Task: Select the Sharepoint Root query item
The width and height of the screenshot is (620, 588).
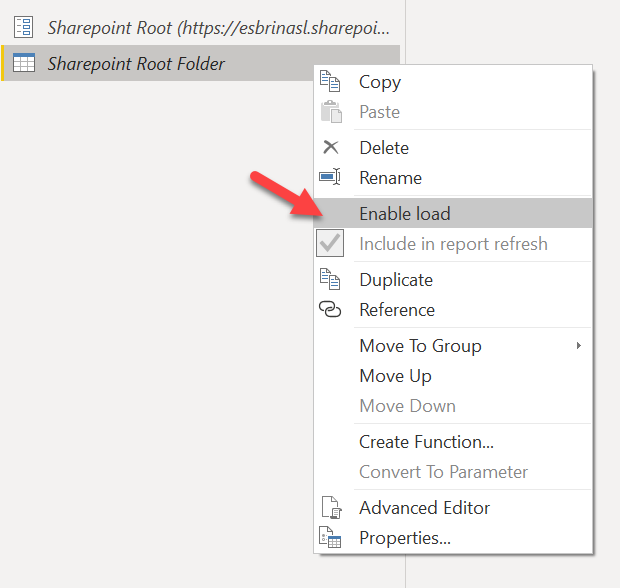Action: click(x=218, y=28)
